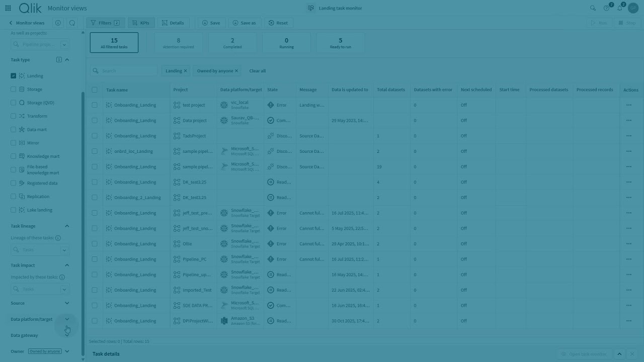Screen dimensions: 644x362
Task: Click landing task icon for onbrd_loc_Landing
Action: (109, 151)
